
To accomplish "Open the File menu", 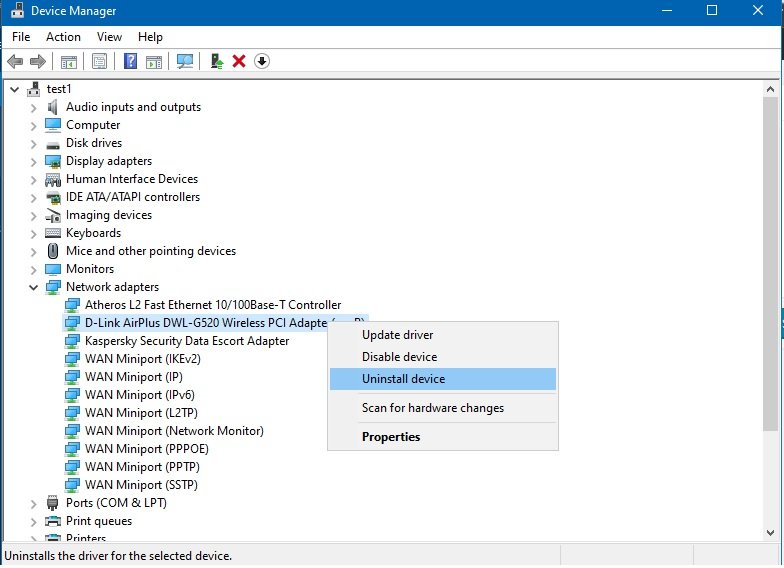I will (21, 37).
